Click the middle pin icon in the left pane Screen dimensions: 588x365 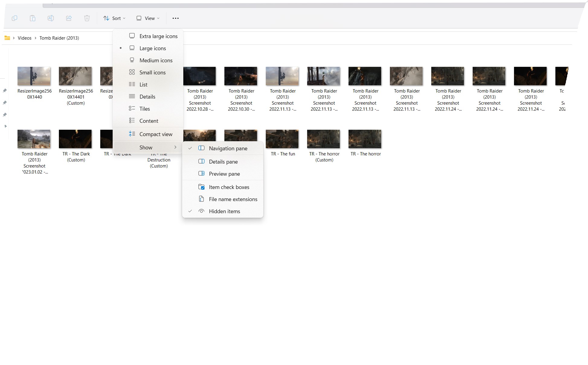pos(5,103)
